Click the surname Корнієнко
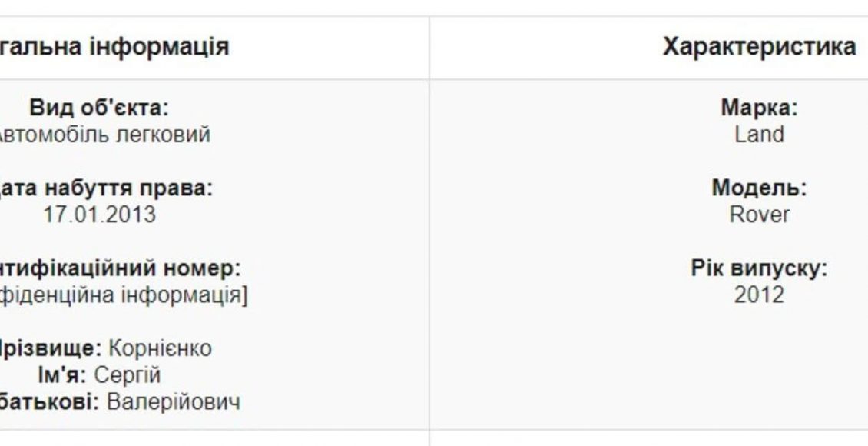This screenshot has width=868, height=446. pos(160,348)
